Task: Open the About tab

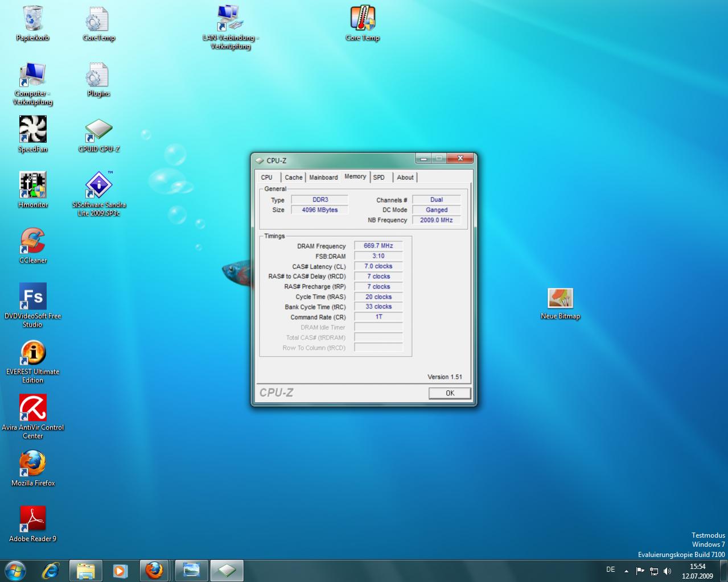Action: pyautogui.click(x=405, y=178)
